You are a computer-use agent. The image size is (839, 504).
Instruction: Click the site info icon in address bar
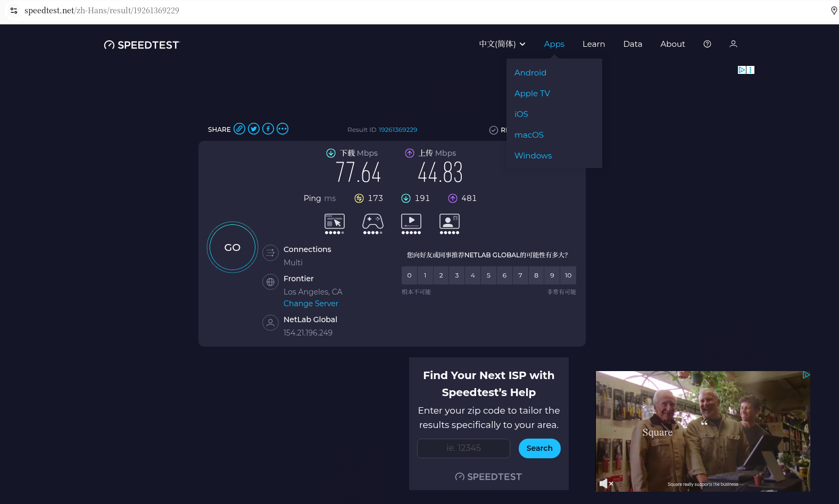click(14, 11)
